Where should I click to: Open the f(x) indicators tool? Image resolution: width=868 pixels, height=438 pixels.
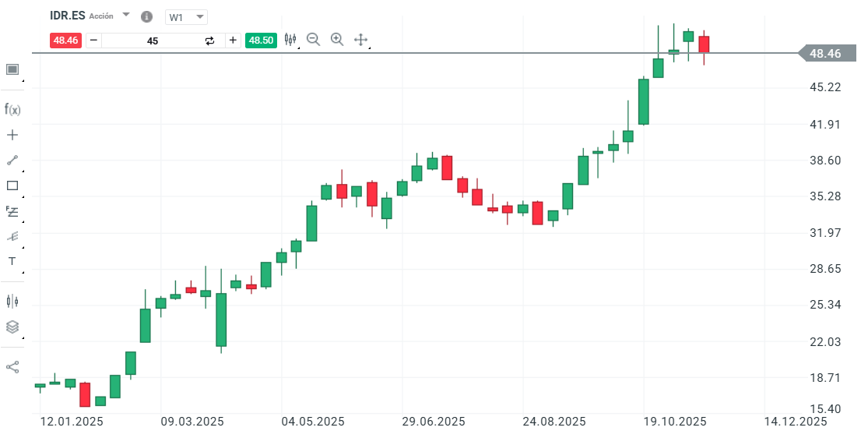point(12,109)
